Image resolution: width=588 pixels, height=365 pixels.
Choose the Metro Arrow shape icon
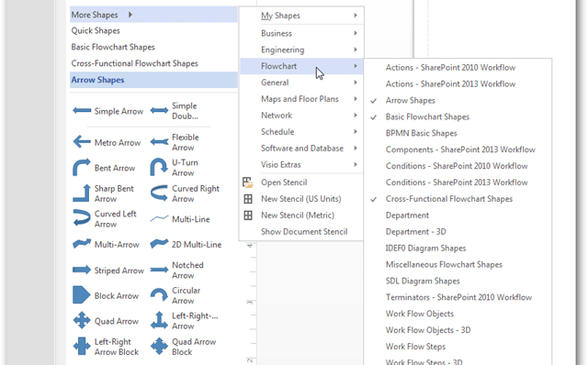[82, 142]
